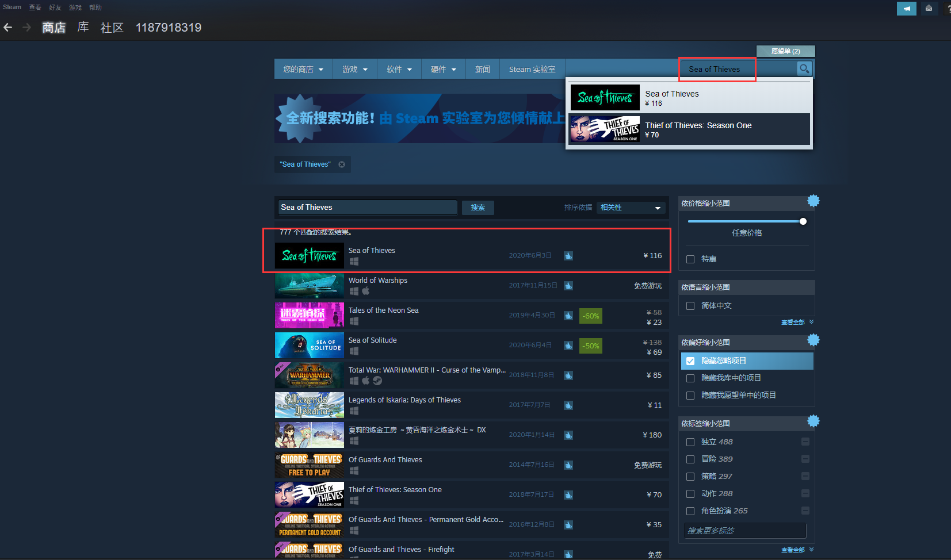Check the 简体中文 language filter
The height and width of the screenshot is (560, 951).
(x=690, y=306)
